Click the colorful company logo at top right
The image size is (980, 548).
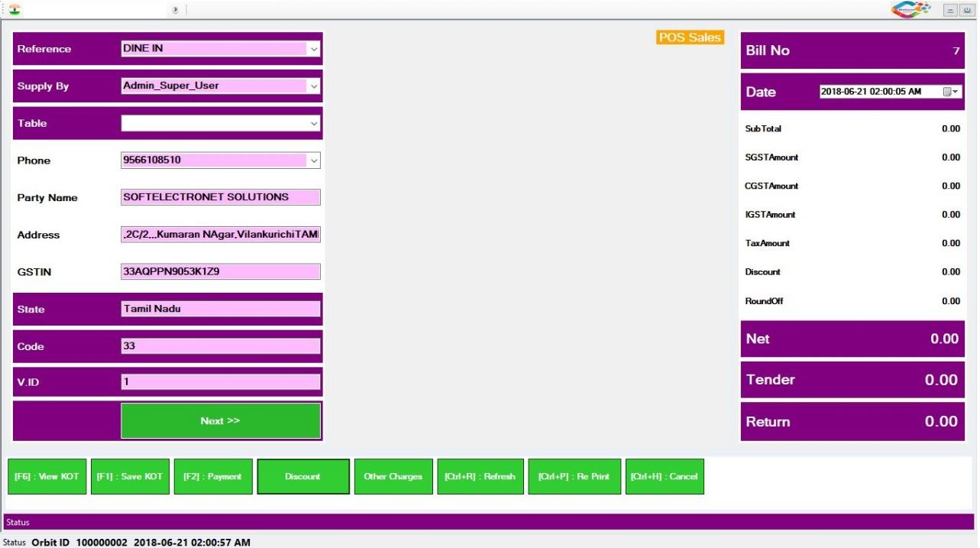pyautogui.click(x=910, y=10)
